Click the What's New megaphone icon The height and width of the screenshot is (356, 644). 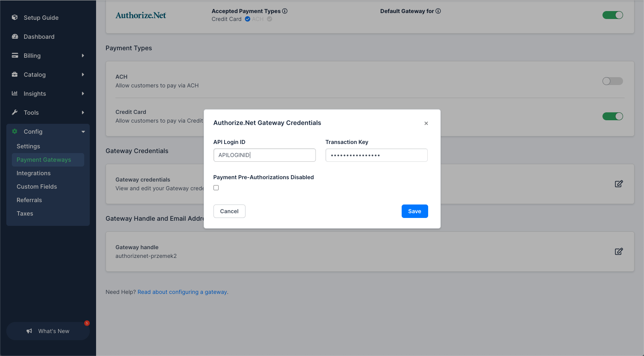(x=29, y=331)
